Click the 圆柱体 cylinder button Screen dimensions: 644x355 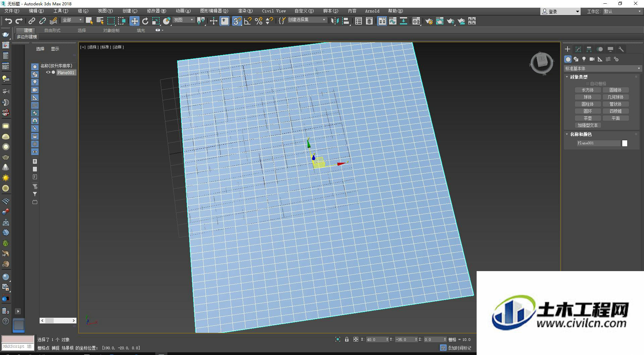click(588, 104)
